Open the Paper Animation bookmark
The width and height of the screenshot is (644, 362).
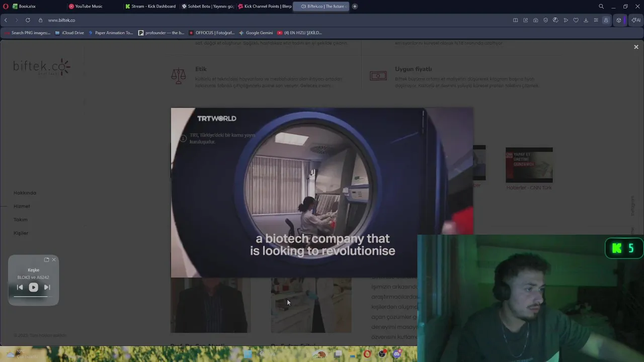click(111, 33)
